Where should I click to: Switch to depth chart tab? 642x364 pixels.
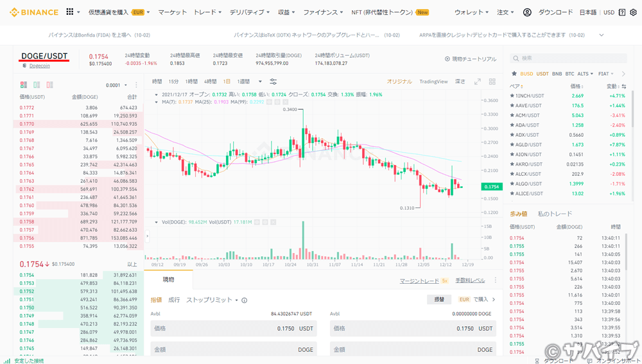[460, 82]
